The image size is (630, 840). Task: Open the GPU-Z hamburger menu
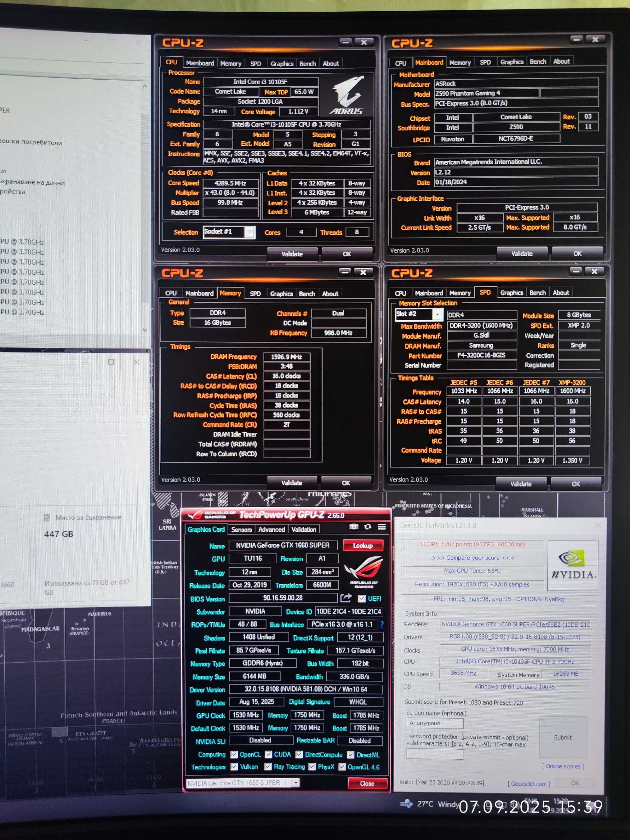(382, 527)
